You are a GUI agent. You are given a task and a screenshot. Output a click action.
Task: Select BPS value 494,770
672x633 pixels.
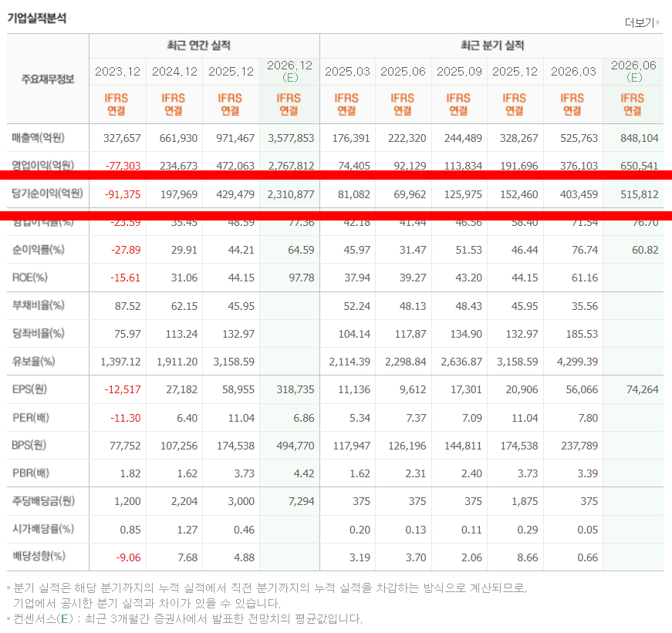tap(295, 446)
